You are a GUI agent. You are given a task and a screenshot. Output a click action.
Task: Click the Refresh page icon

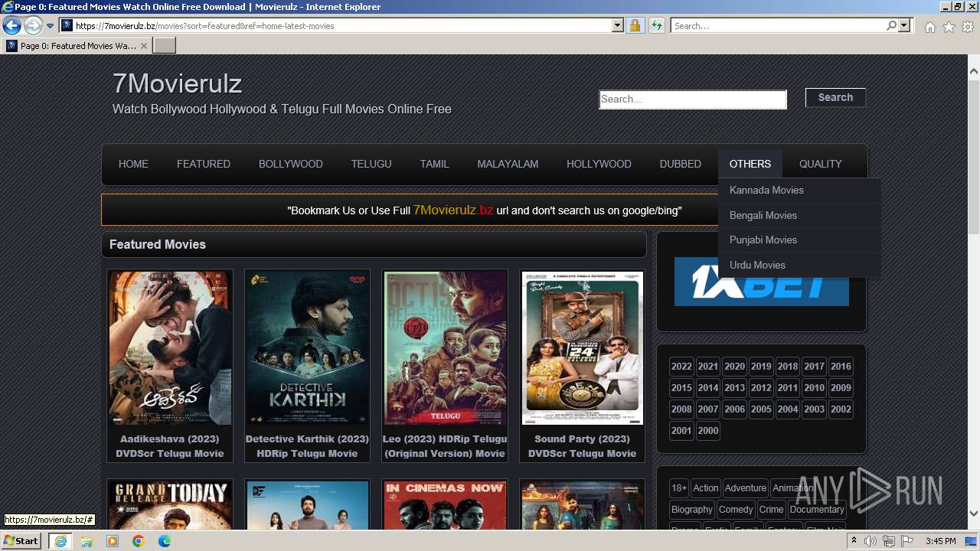pos(656,25)
